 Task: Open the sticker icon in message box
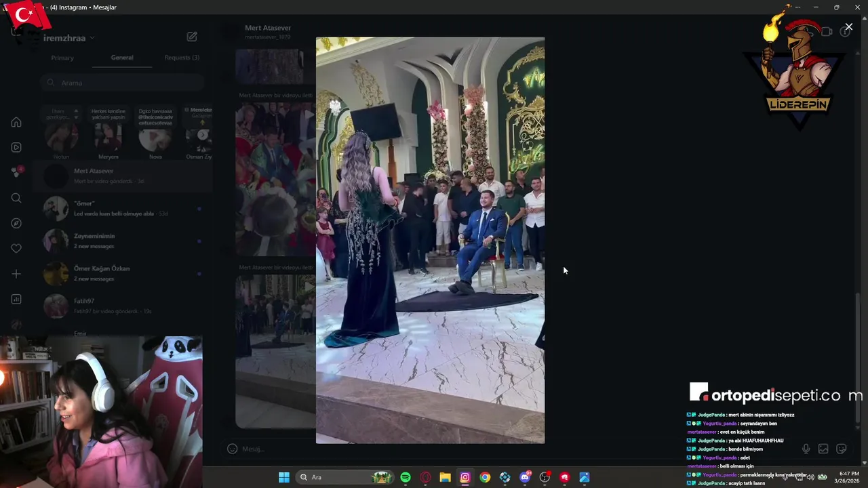click(x=842, y=449)
